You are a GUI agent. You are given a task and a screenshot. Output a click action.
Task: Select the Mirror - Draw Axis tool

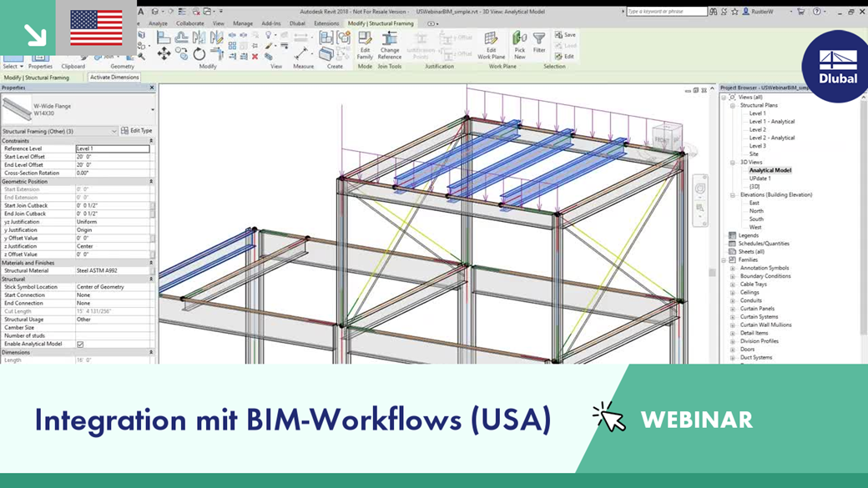(216, 38)
